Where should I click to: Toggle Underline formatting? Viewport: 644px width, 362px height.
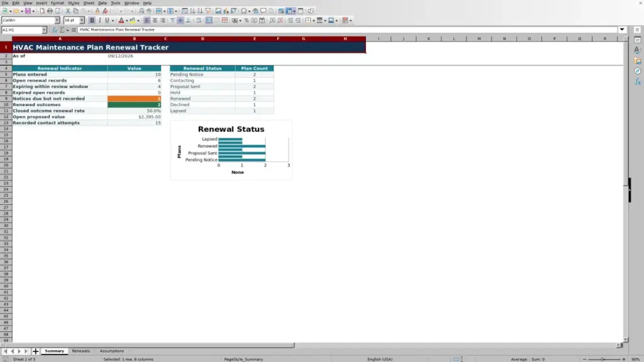(x=107, y=21)
